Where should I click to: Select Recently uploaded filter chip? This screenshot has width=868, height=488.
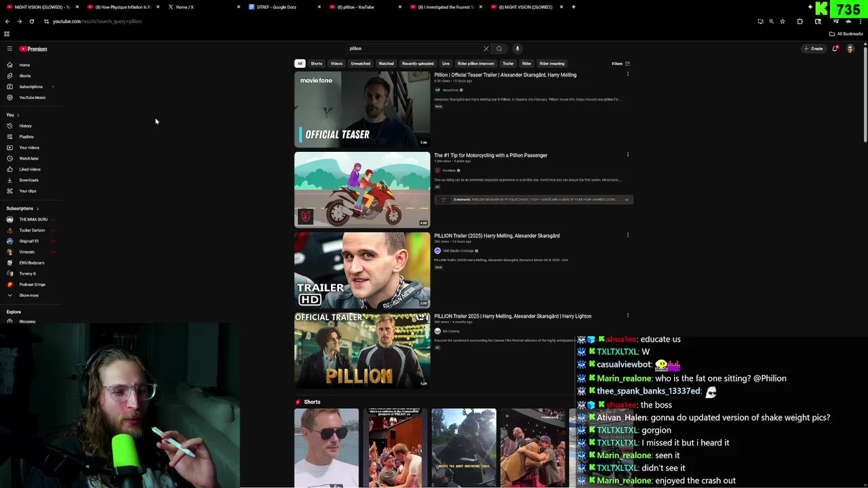418,64
